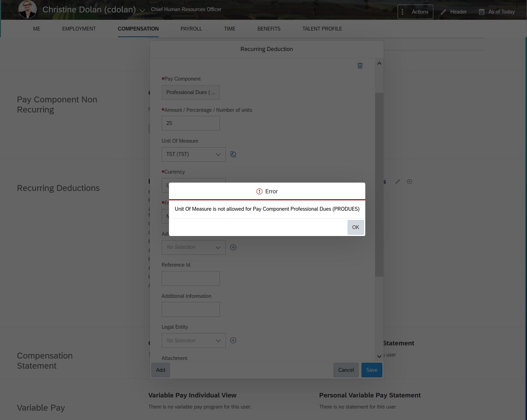Open the BENEFITS tab
The width and height of the screenshot is (527, 420).
click(x=269, y=29)
